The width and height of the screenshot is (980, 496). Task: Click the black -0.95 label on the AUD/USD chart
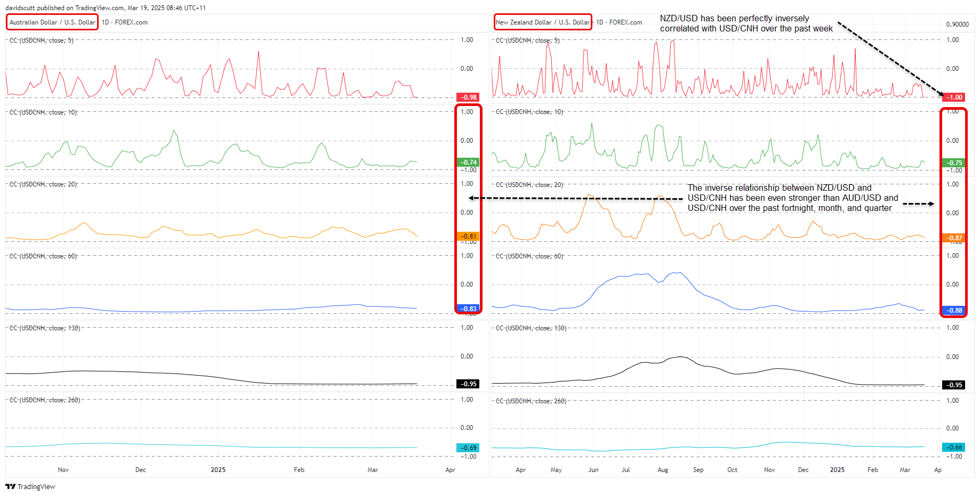pos(468,384)
